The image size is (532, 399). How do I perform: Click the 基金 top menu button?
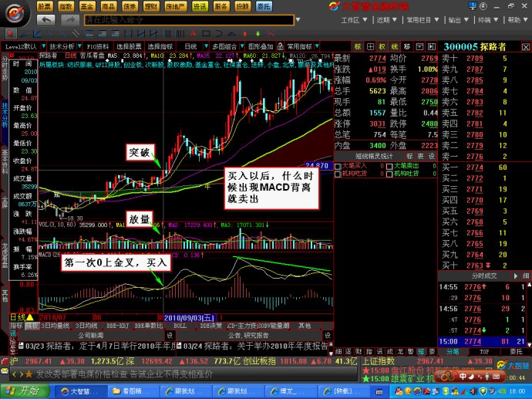pyautogui.click(x=87, y=6)
